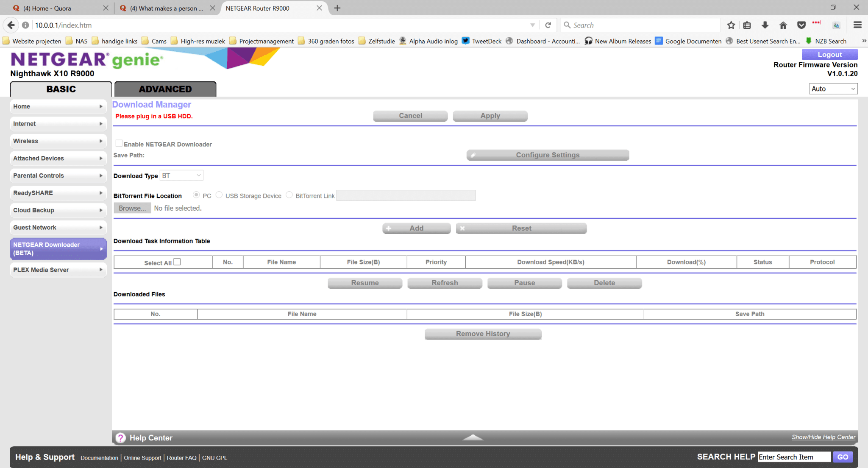Click the Add download button
Image resolution: width=868 pixels, height=468 pixels.
tap(417, 228)
